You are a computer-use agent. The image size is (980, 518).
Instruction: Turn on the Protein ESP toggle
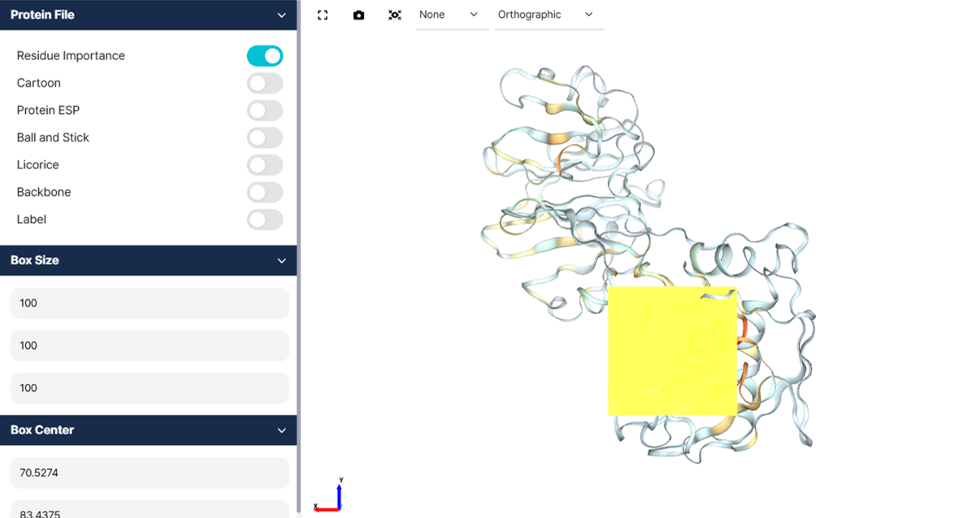pyautogui.click(x=265, y=111)
